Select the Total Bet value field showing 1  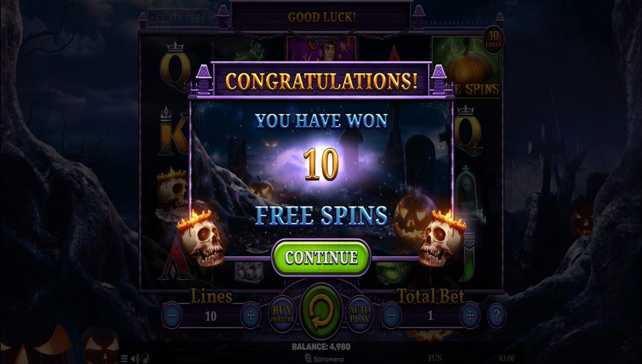(430, 315)
